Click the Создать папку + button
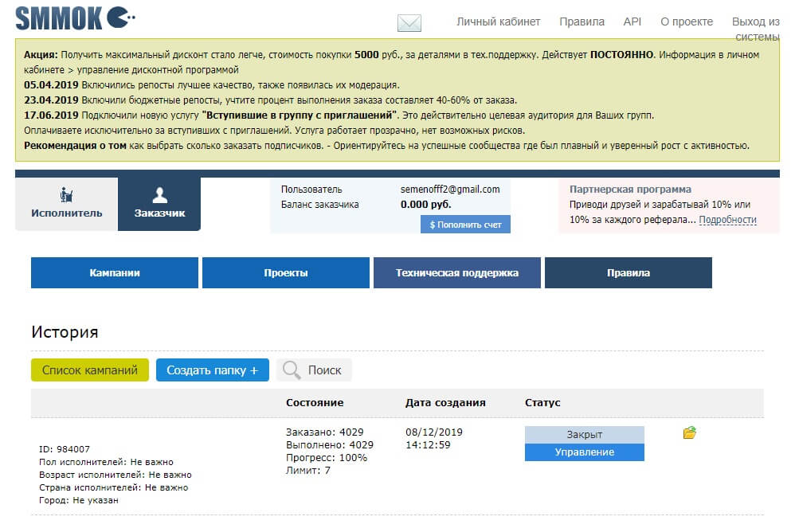This screenshot has height=532, width=795. [213, 370]
